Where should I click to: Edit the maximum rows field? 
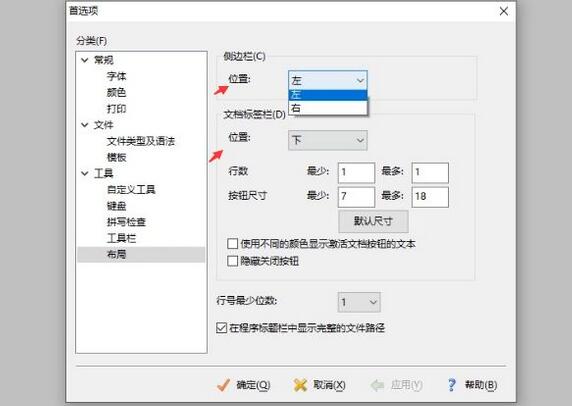pos(430,173)
